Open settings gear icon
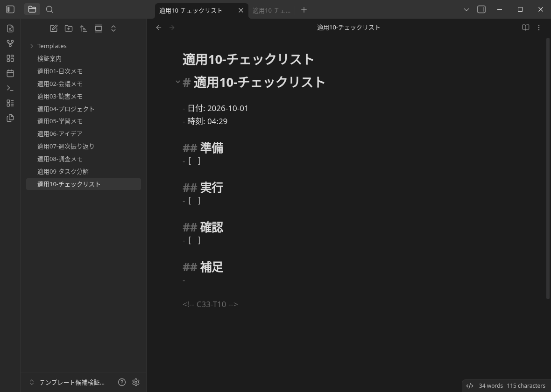Image resolution: width=551 pixels, height=392 pixels. coord(136,382)
